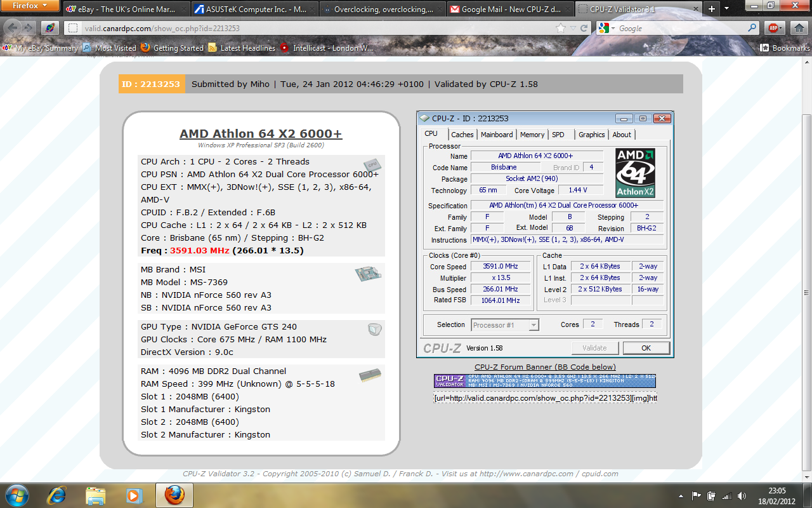The height and width of the screenshot is (508, 812).
Task: Click the Firefox taskbar icon
Action: tap(174, 495)
